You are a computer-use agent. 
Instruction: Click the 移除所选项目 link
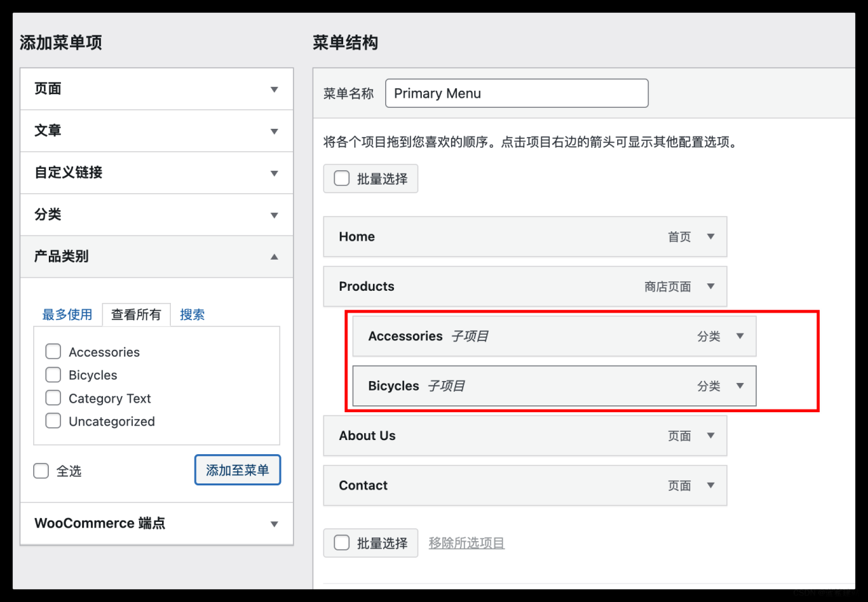[467, 543]
